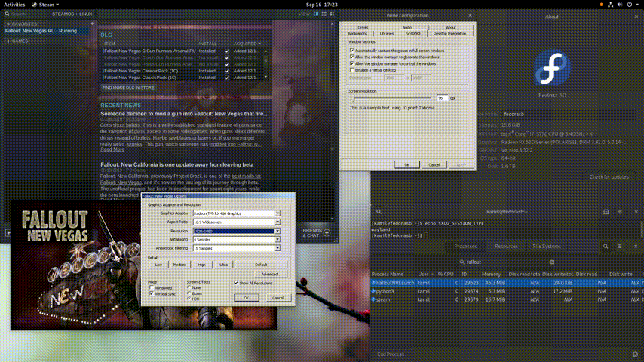Switch to Desktop Integration tab

449,34
